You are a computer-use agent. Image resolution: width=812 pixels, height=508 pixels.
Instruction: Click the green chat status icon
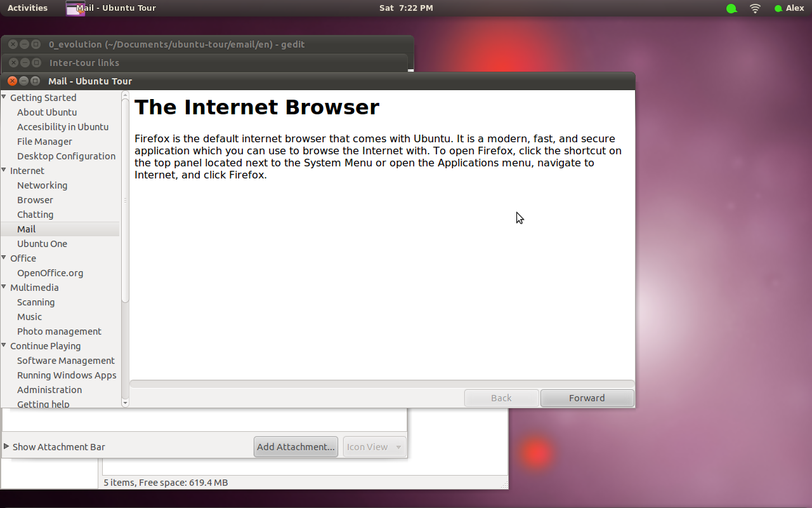pyautogui.click(x=731, y=8)
